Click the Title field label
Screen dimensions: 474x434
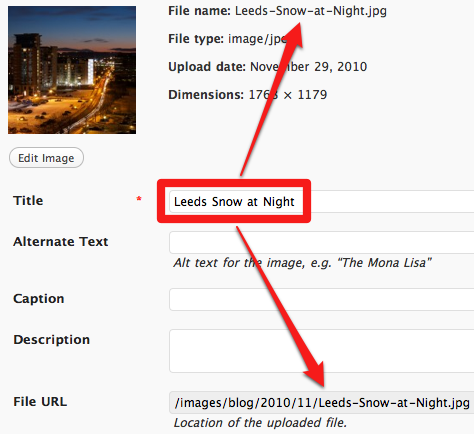[x=28, y=201]
